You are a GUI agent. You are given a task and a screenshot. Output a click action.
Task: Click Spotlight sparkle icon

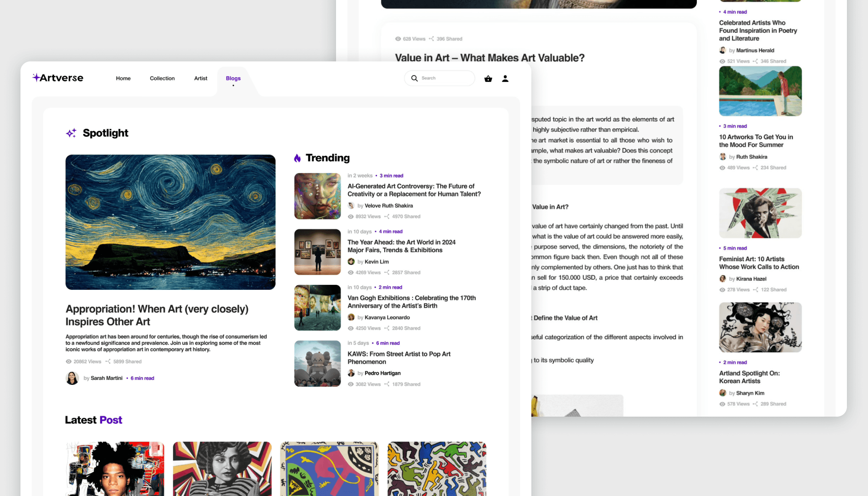tap(71, 133)
